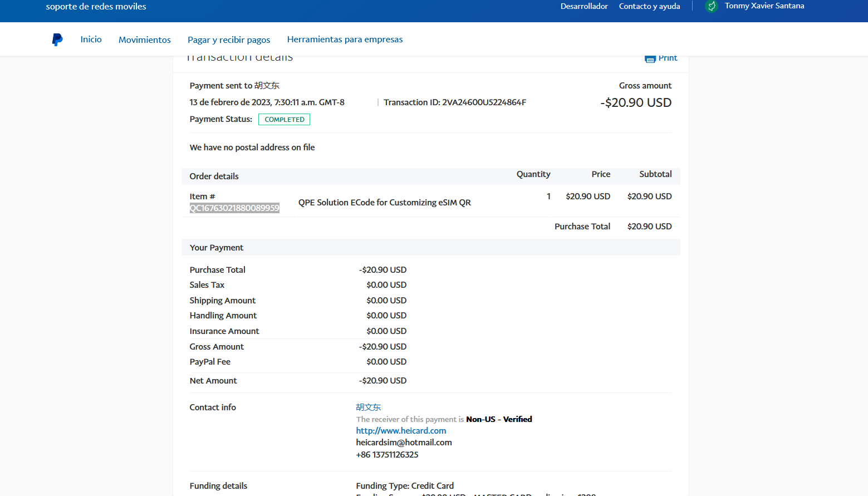Click the Price $20.90 USD cell in order row
The height and width of the screenshot is (496, 868).
pyautogui.click(x=588, y=197)
